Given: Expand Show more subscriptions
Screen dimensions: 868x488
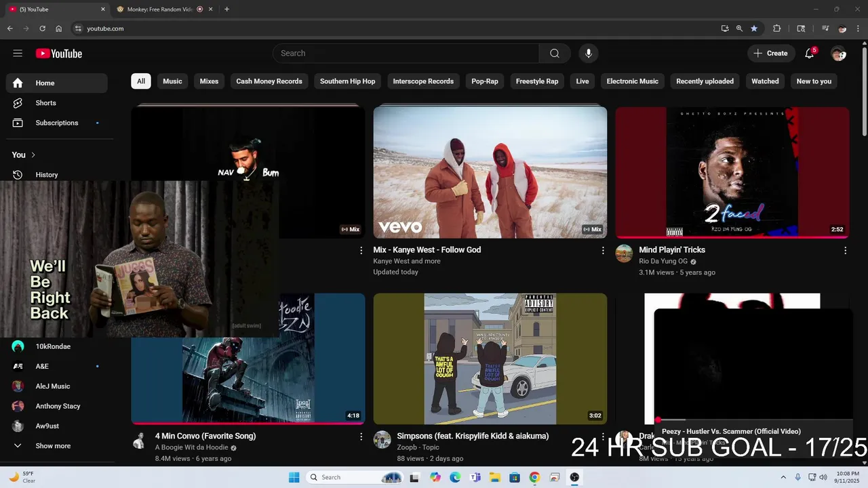Looking at the screenshot, I should coord(57,446).
